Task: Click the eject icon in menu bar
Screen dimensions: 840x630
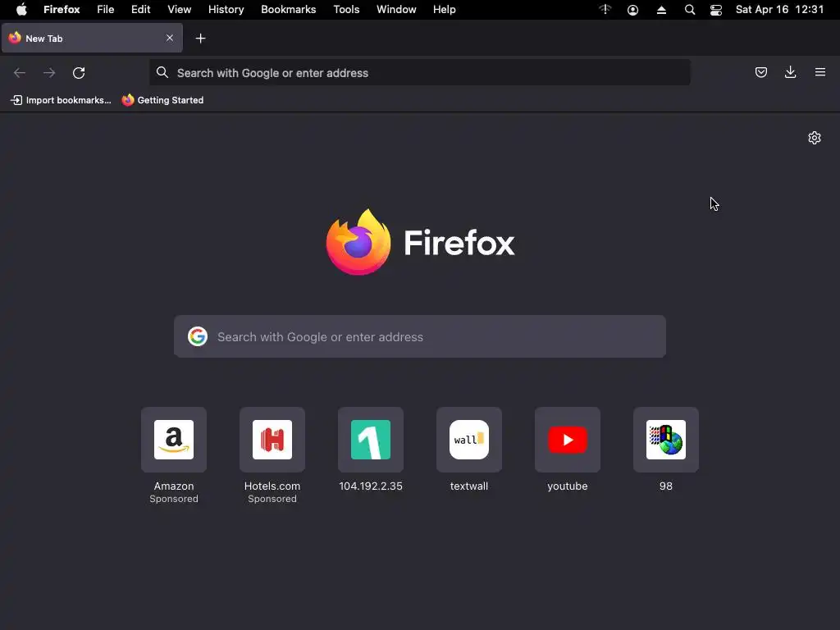Action: click(x=662, y=10)
